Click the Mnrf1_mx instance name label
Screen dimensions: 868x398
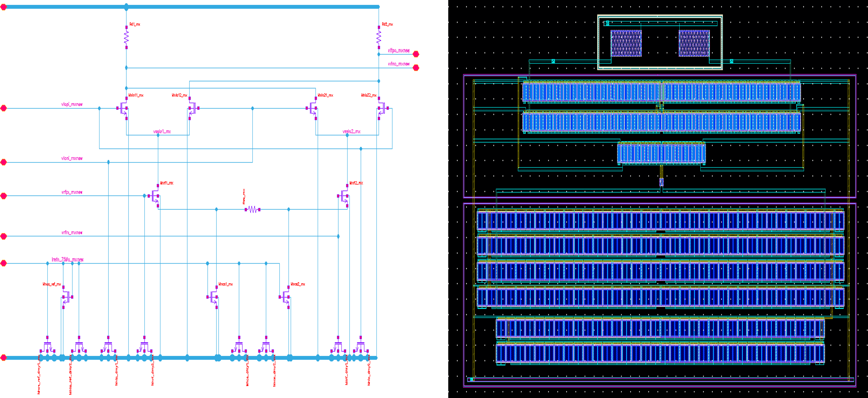pyautogui.click(x=166, y=183)
